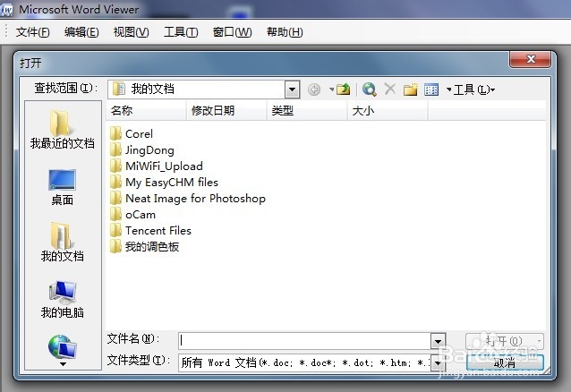Open the Help (帮助) menu
This screenshot has width=571, height=392.
coord(285,32)
